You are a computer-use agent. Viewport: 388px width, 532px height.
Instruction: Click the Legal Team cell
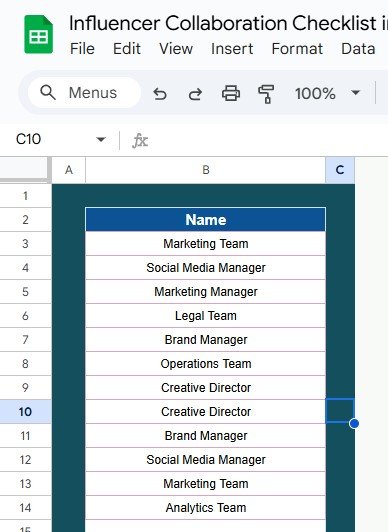pos(206,316)
